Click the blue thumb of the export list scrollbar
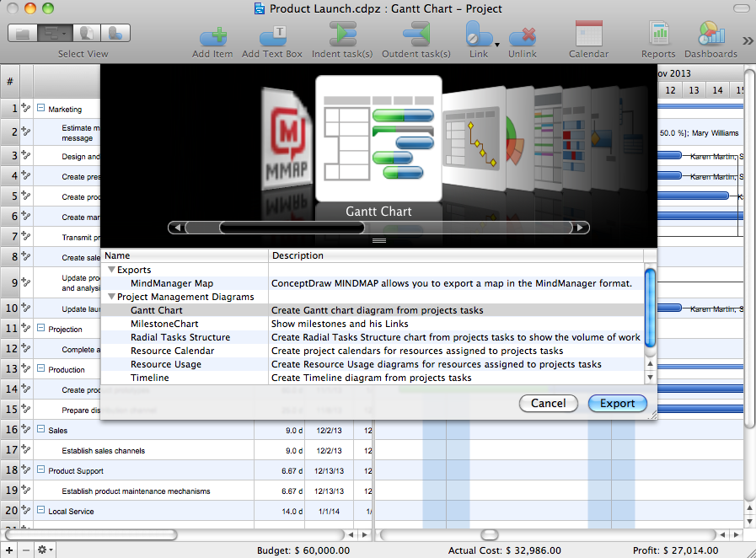 tap(650, 308)
